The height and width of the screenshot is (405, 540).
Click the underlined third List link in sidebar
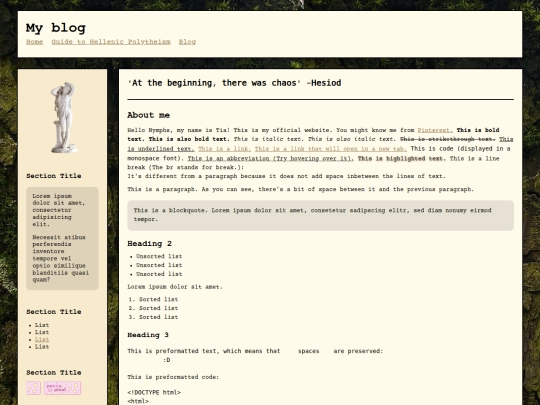(42, 340)
